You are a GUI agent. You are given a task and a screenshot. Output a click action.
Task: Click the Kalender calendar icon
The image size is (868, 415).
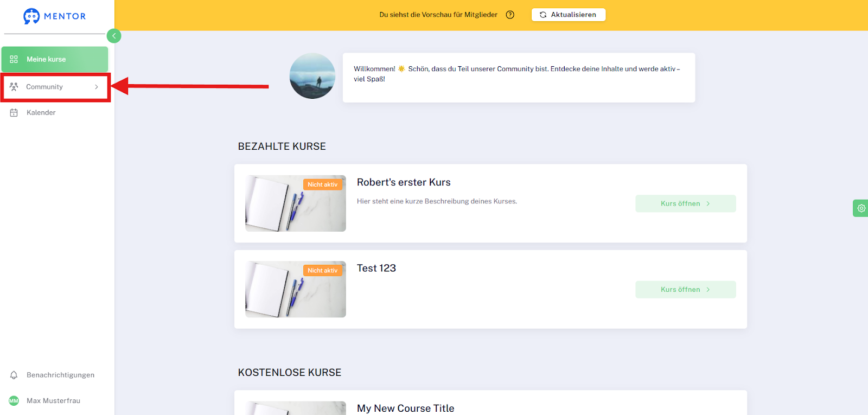(14, 113)
